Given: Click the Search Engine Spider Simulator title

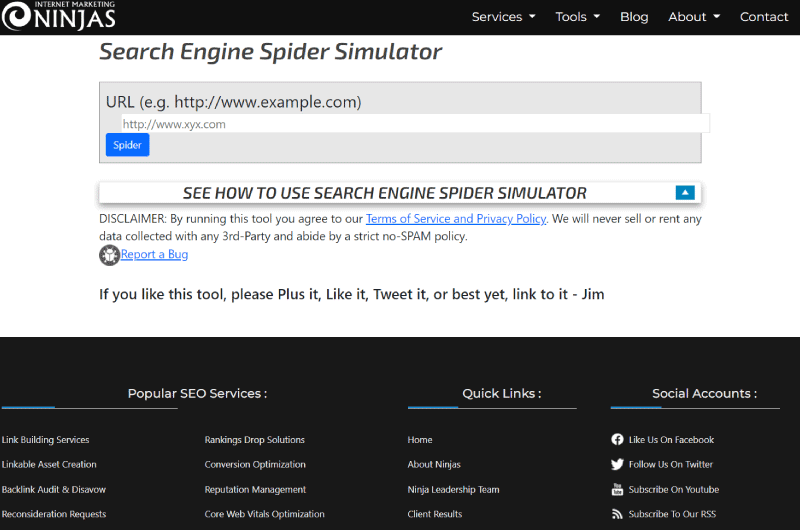Looking at the screenshot, I should (270, 52).
